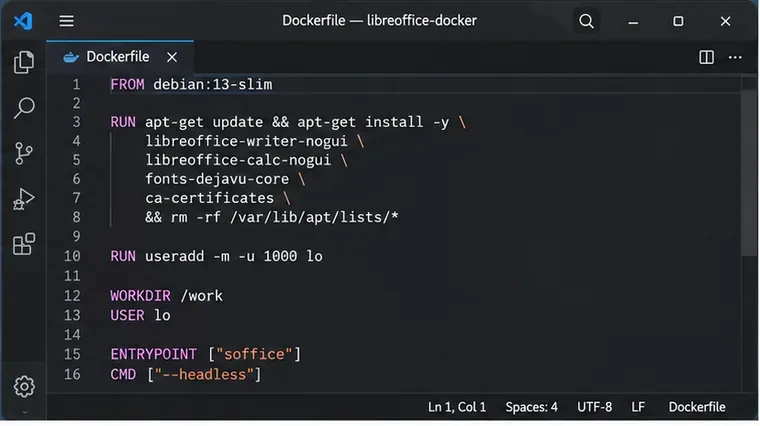Minimize the VS Code window
The width and height of the screenshot is (760, 426).
click(x=633, y=21)
